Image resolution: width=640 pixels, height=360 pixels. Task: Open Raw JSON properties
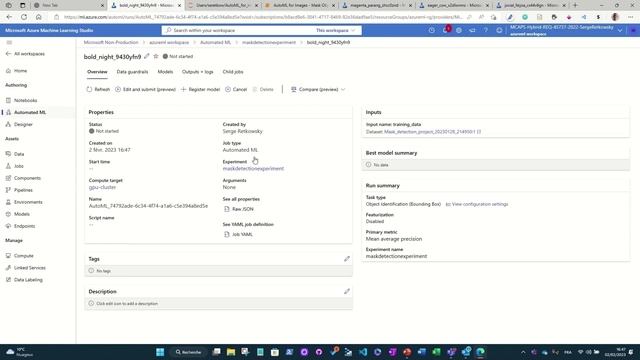click(239, 209)
